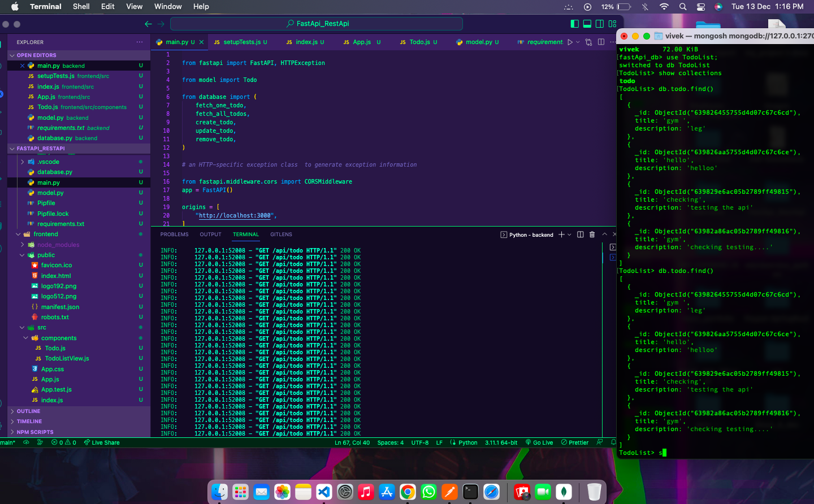The width and height of the screenshot is (814, 504).
Task: Click Go Live in the status bar
Action: [x=539, y=442]
